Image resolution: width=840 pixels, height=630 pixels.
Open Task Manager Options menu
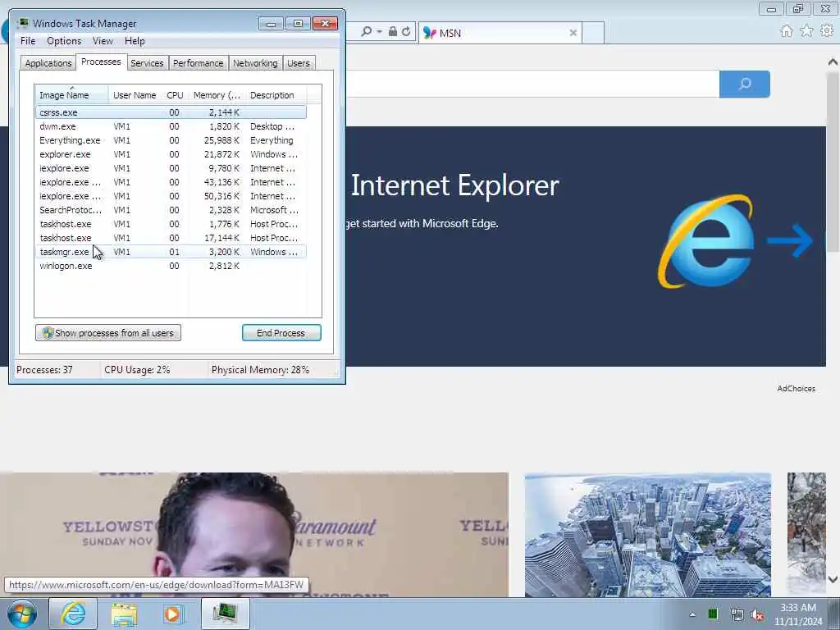tap(64, 41)
